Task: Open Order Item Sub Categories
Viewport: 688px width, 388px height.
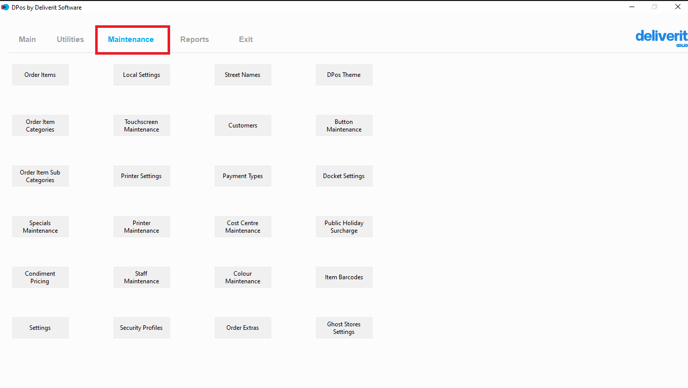Action: point(40,176)
